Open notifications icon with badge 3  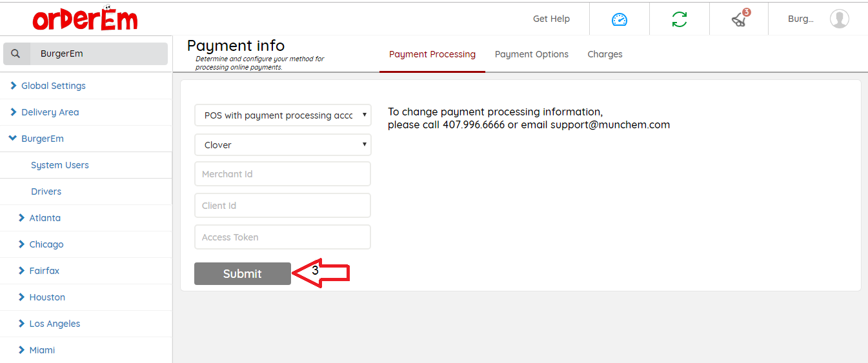pos(740,19)
